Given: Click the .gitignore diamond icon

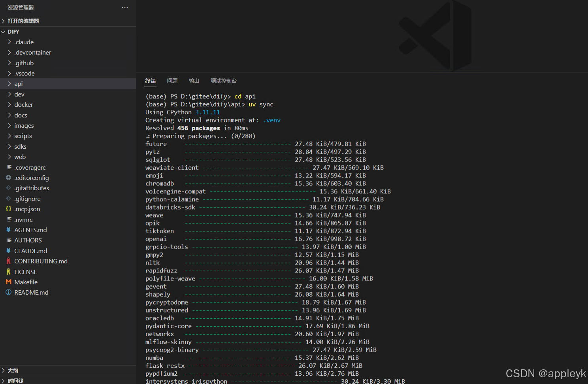Looking at the screenshot, I should pyautogui.click(x=9, y=199).
